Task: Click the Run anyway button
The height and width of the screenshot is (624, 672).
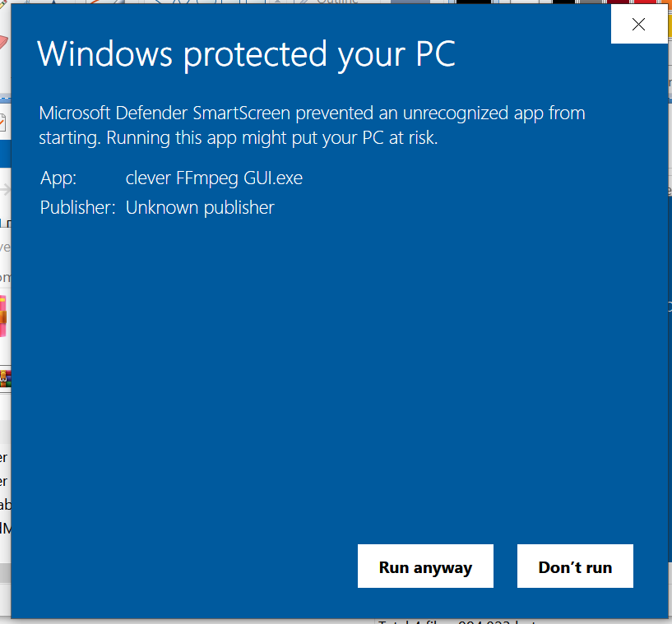Action: tap(425, 566)
